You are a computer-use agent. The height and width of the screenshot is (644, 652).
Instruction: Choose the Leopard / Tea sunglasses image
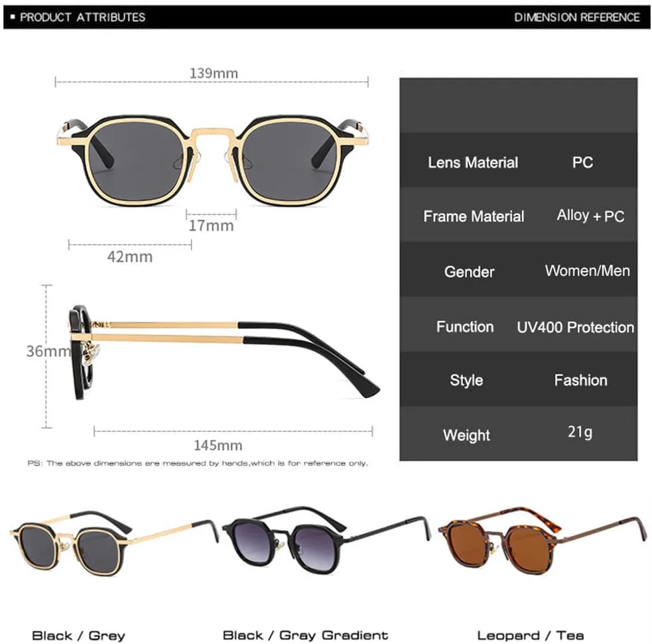[542, 541]
